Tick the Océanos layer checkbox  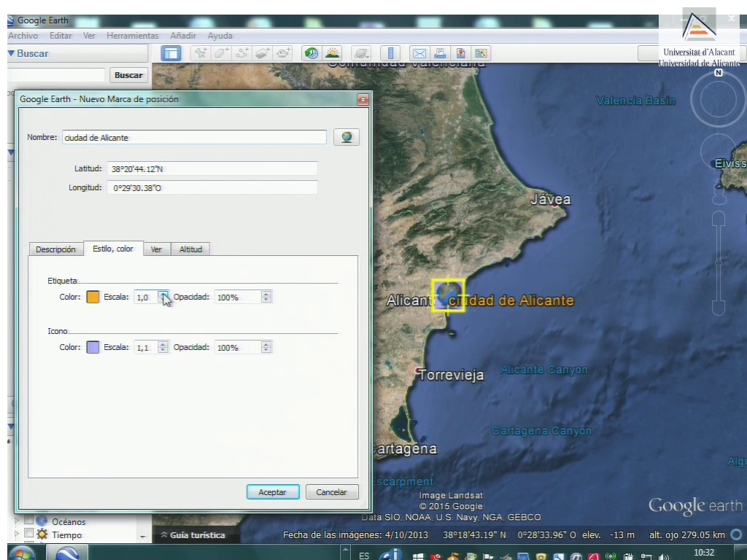pos(28,520)
